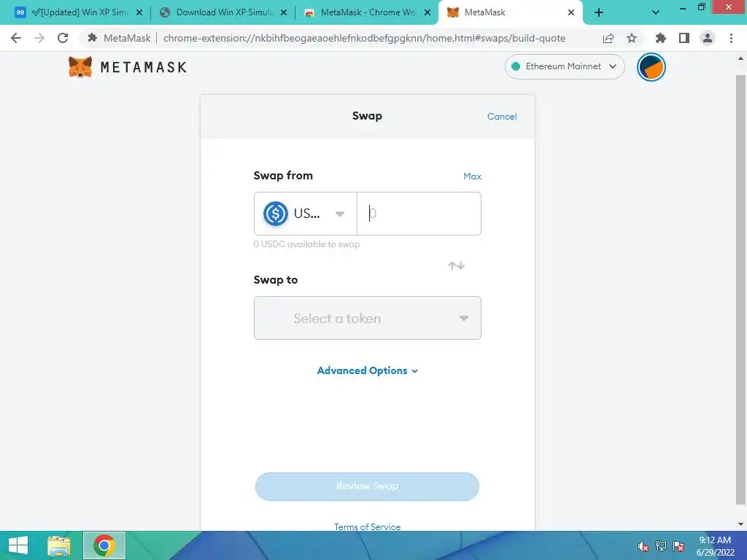Reload the page

63,38
